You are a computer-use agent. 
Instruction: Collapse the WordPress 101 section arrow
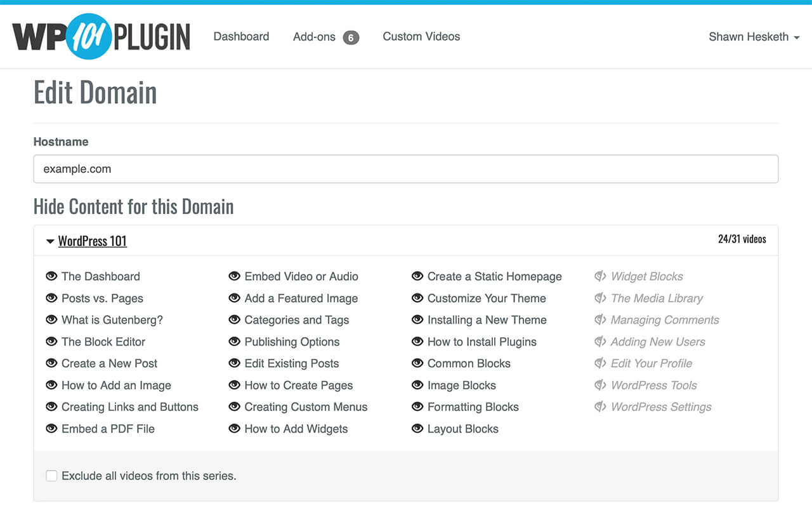50,241
